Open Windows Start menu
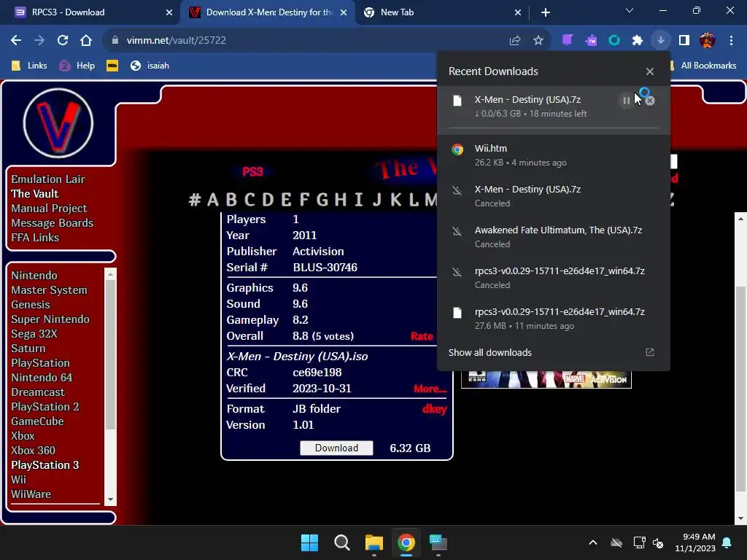The width and height of the screenshot is (747, 560). 309,542
